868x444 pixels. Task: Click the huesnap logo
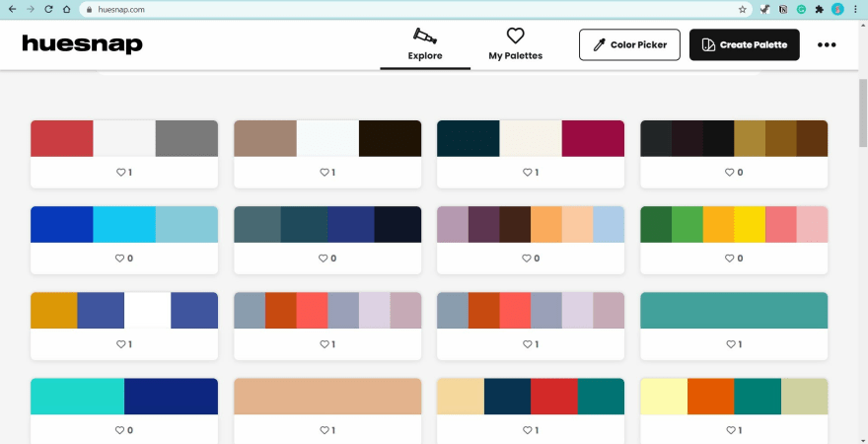[x=82, y=44]
